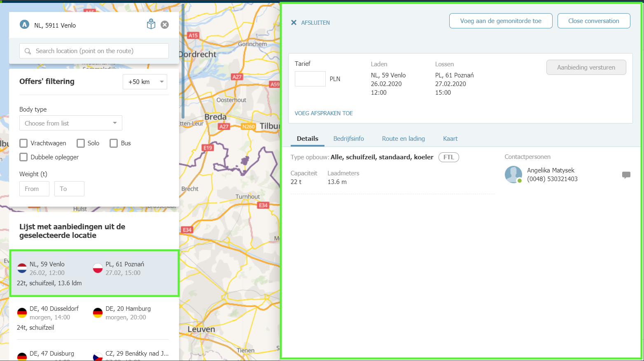Click the Weight From field
This screenshot has height=361, width=644.
tap(34, 189)
